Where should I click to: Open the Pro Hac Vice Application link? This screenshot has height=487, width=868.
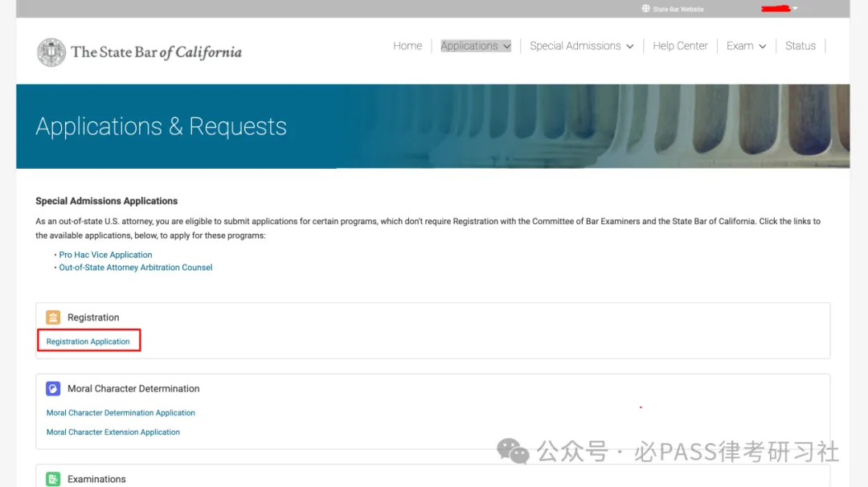[106, 255]
